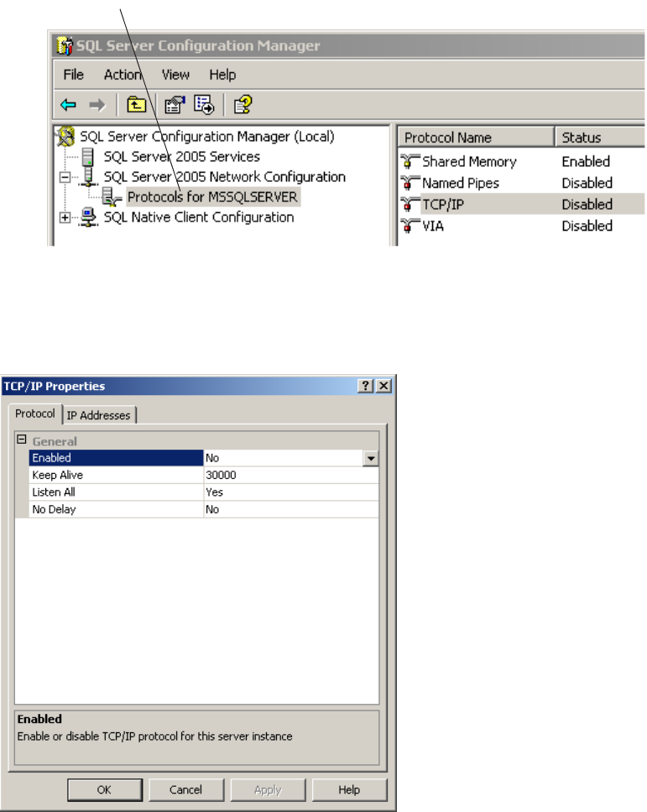Sort by the Protocol Name column header
The width and height of the screenshot is (647, 812).
(476, 138)
